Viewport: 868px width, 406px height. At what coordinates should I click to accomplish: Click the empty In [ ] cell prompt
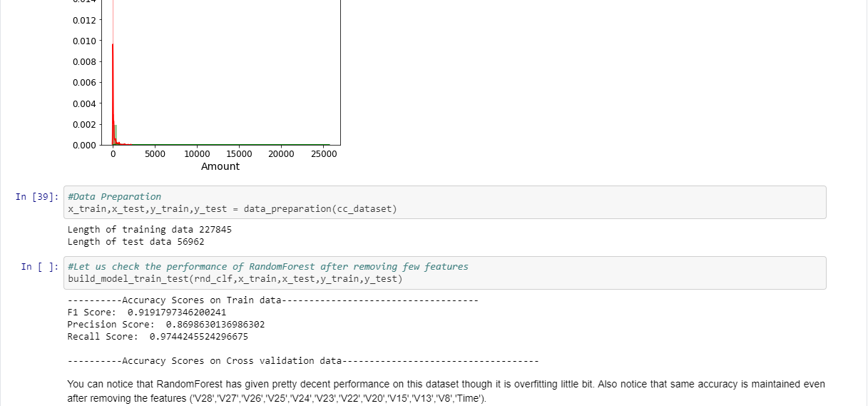click(40, 267)
